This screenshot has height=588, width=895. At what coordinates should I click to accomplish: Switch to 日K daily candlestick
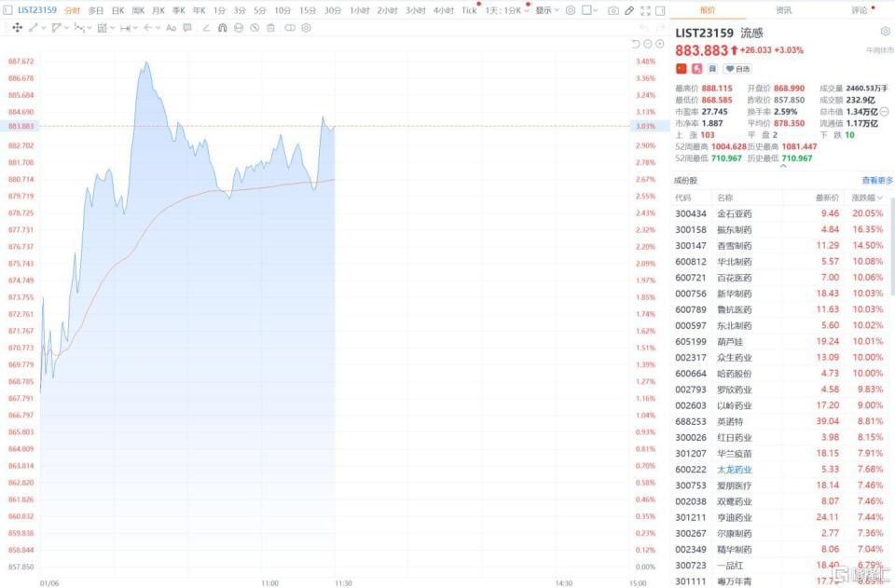pyautogui.click(x=117, y=10)
